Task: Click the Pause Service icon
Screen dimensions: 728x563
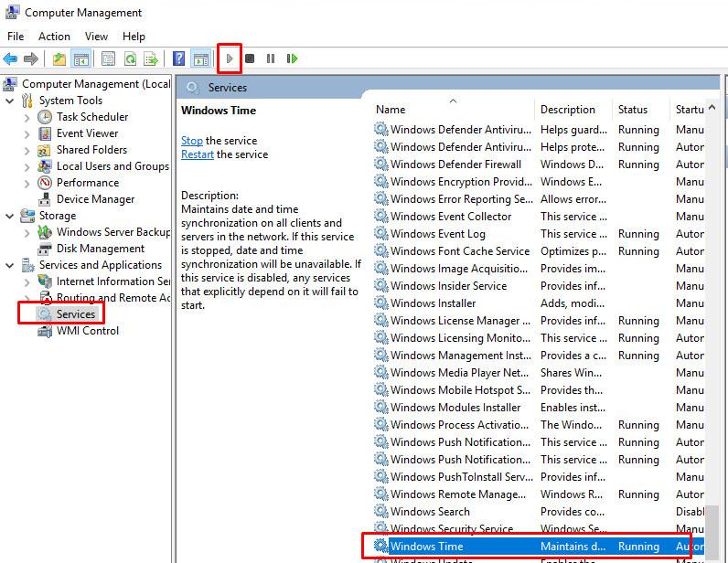Action: coord(271,58)
